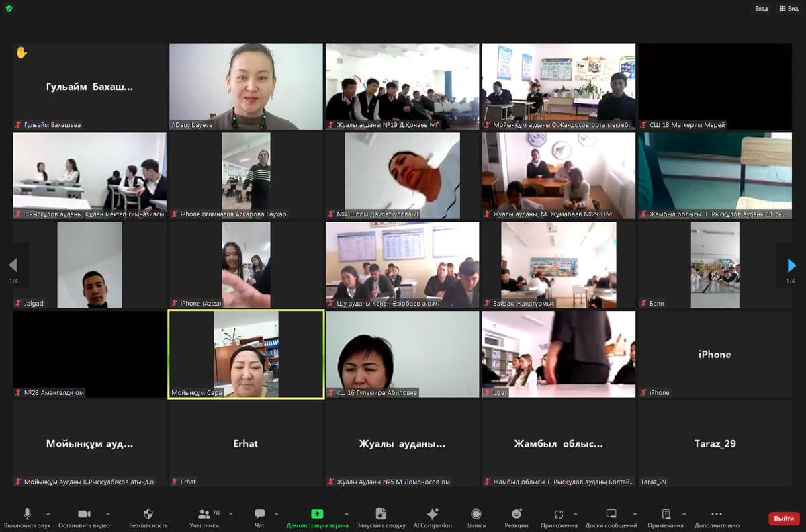Go to next page of video gallery
The width and height of the screenshot is (806, 532).
(x=791, y=265)
